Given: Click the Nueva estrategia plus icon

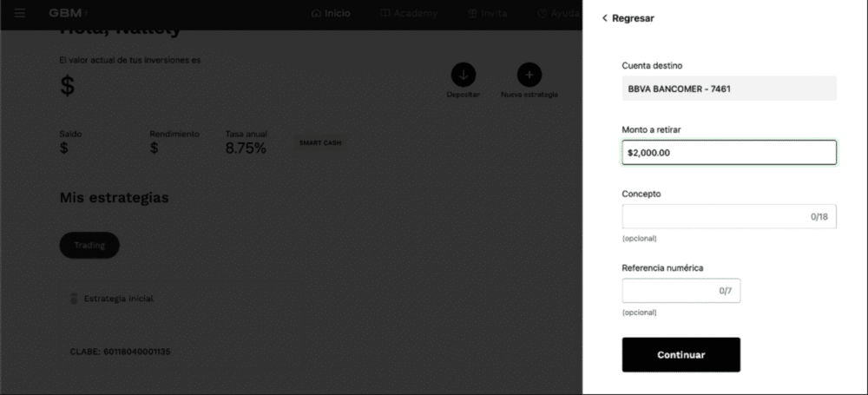Looking at the screenshot, I should point(529,75).
